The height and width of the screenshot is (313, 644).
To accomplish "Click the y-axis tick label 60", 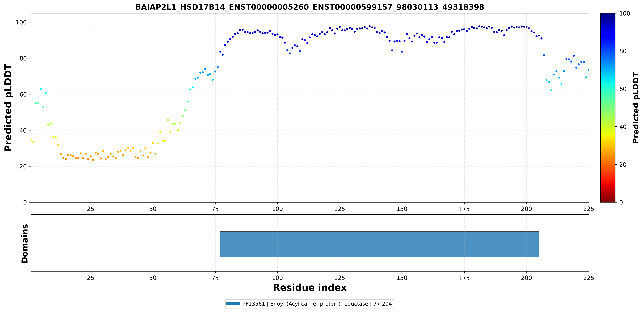I will tap(23, 94).
